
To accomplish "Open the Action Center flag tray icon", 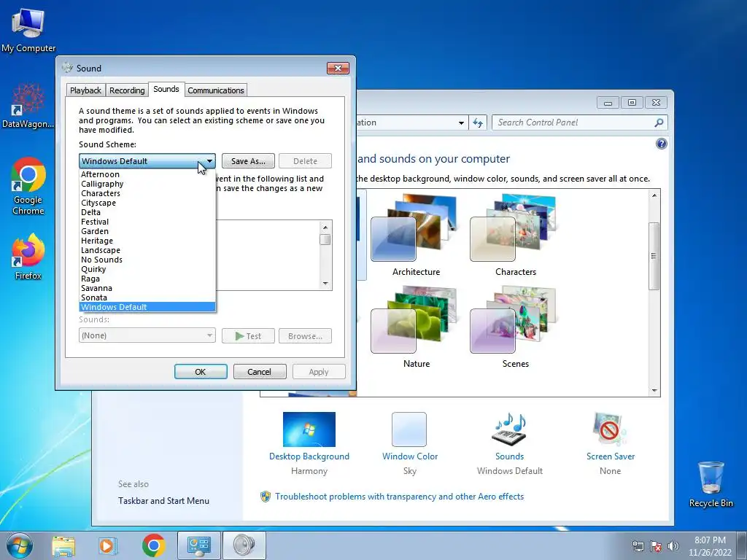I will pos(656,546).
